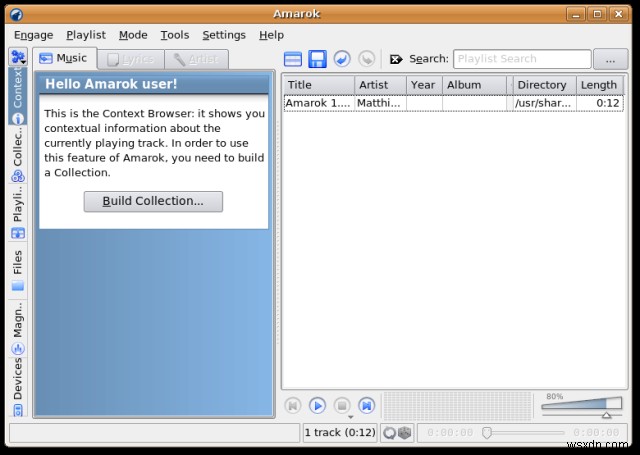Toggle repeat mode in status bar
Image resolution: width=640 pixels, height=455 pixels.
[389, 433]
